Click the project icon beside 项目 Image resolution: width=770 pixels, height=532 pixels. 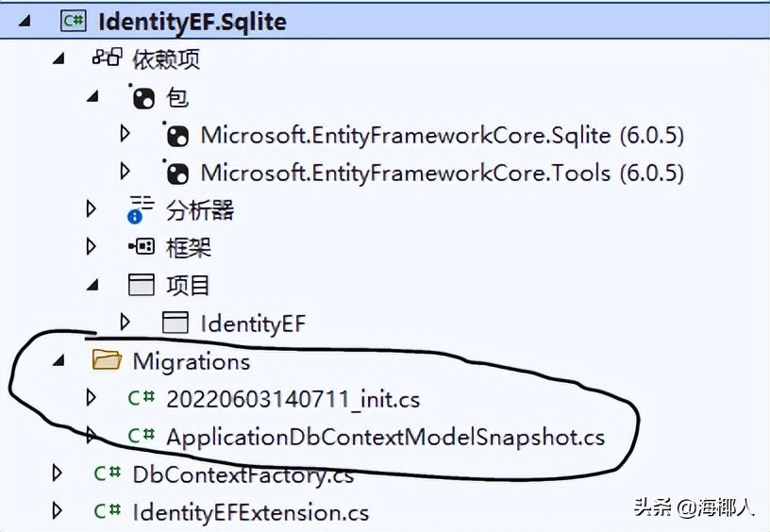(x=142, y=285)
